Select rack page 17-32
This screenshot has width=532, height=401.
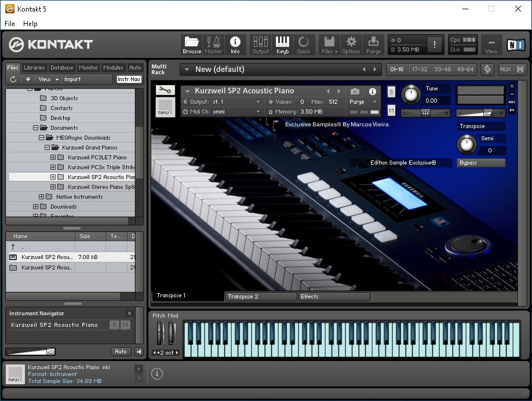click(420, 69)
